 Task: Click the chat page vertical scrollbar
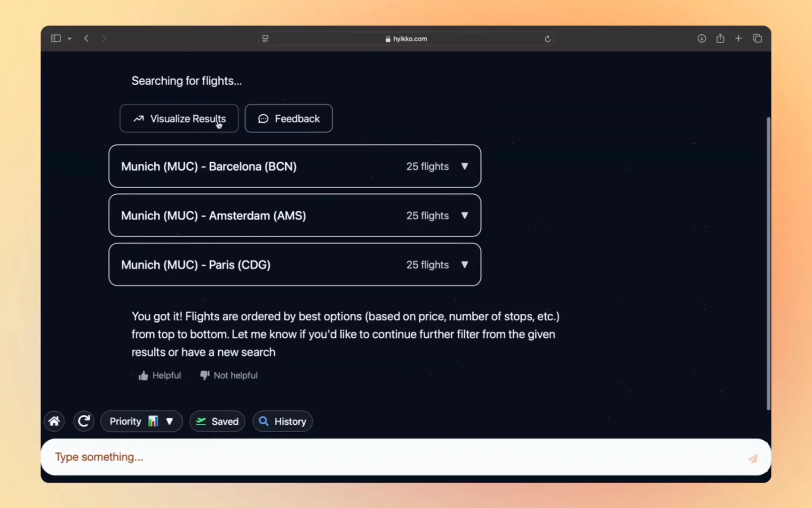[769, 263]
